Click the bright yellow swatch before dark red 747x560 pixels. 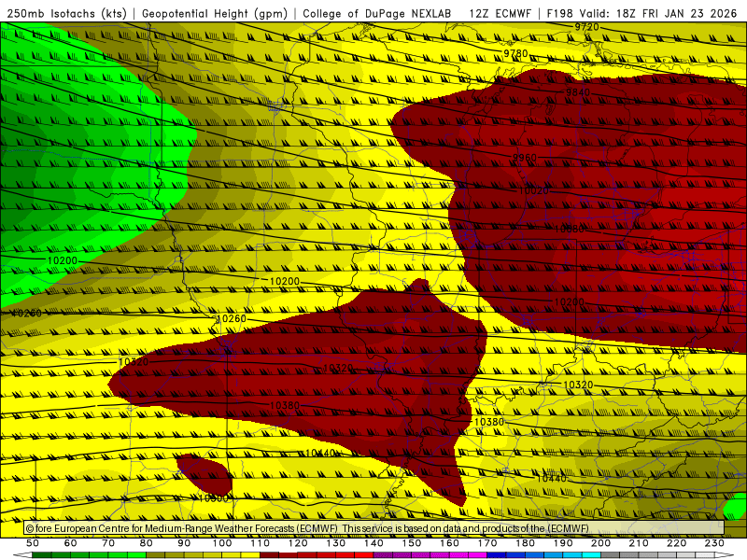(250, 554)
